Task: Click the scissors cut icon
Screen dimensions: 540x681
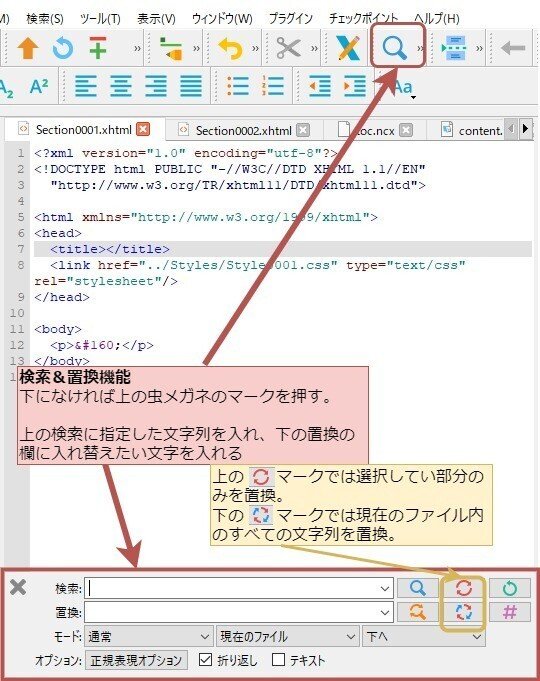Action: [288, 48]
